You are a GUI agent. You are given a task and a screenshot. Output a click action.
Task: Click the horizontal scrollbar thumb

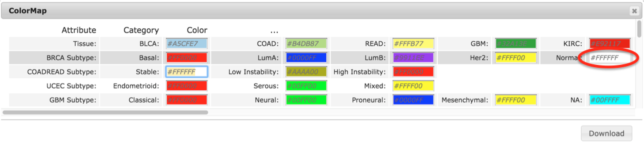105,112
